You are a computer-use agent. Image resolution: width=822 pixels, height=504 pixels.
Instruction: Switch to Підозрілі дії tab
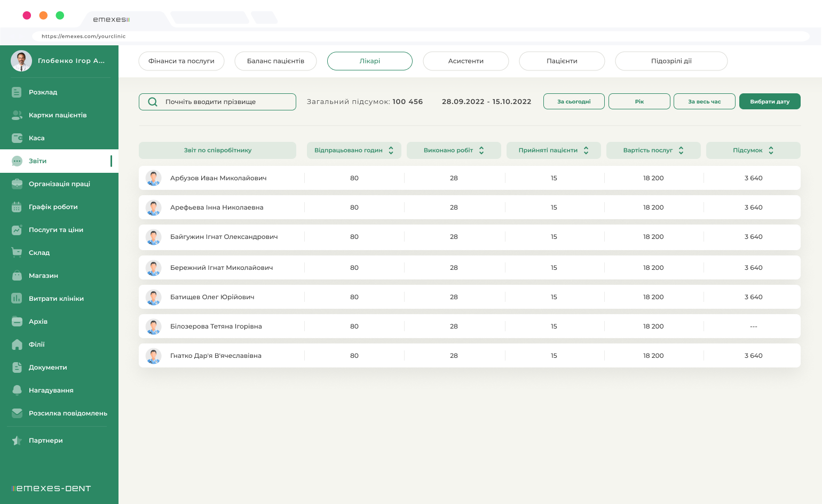671,61
